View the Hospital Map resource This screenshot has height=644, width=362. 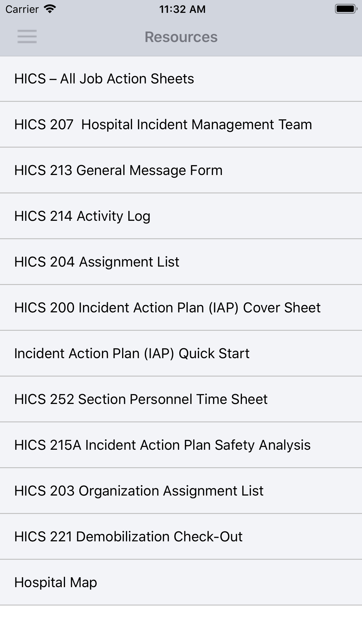[181, 582]
